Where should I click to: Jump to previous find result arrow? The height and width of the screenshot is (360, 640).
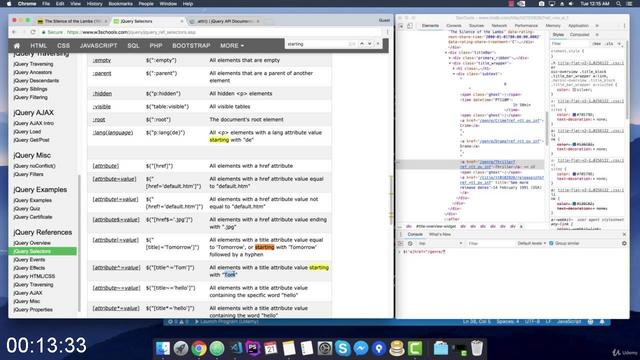(x=362, y=44)
